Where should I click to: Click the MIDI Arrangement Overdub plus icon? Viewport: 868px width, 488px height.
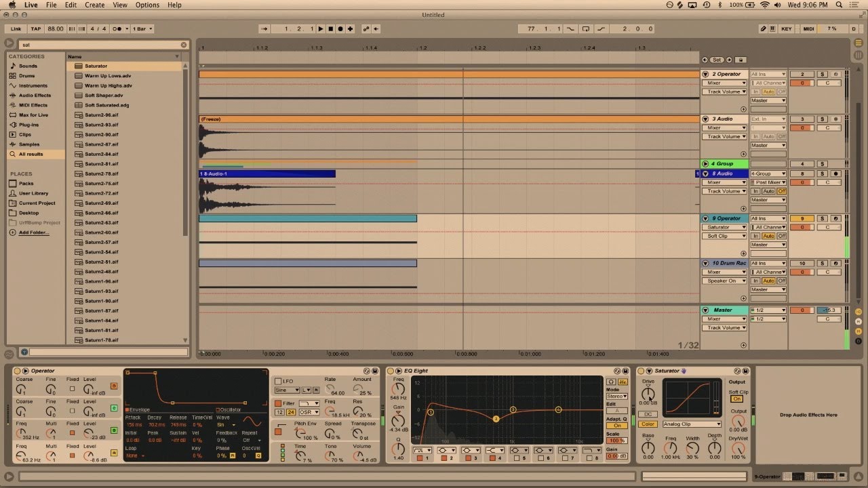click(x=351, y=28)
